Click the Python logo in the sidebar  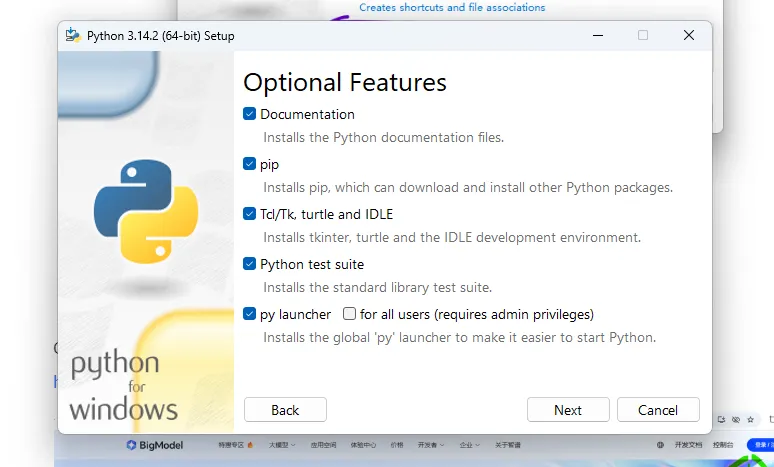146,210
